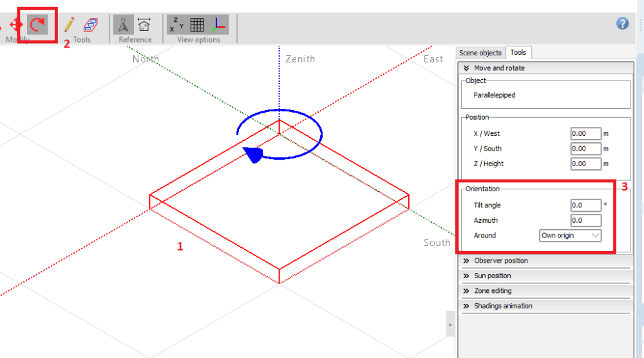Click the pencil edit tool
This screenshot has width=644, height=358.
70,25
